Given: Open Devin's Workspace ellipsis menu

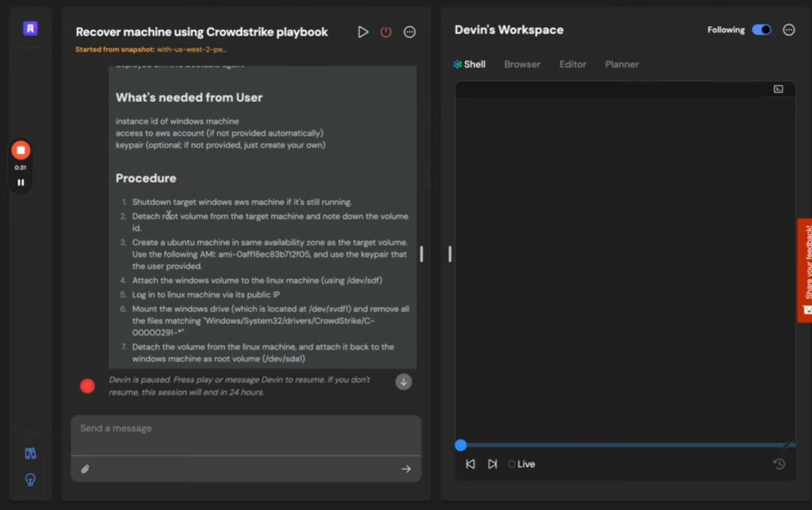Looking at the screenshot, I should [x=789, y=30].
